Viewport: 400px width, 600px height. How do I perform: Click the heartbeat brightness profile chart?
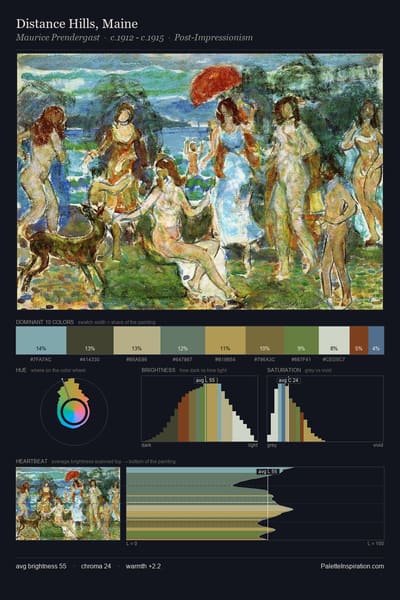[x=255, y=504]
